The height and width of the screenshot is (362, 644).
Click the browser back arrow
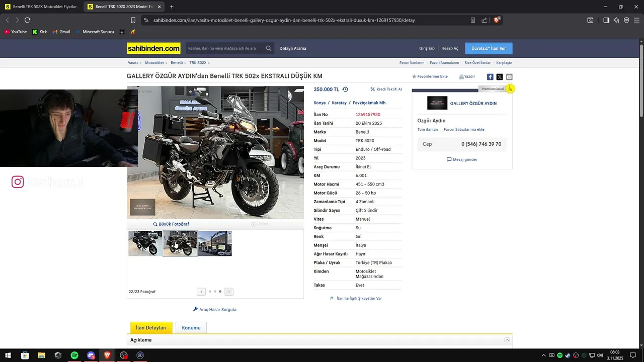pos(7,20)
